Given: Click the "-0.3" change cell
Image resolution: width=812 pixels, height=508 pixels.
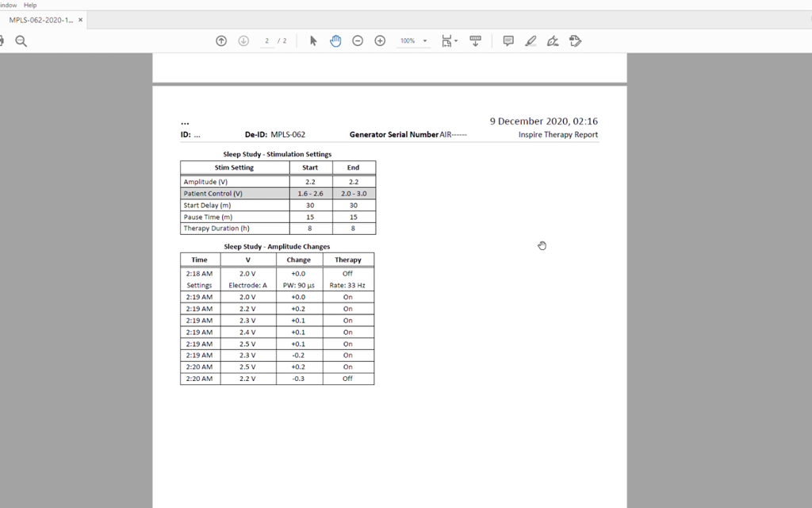Looking at the screenshot, I should click(x=298, y=379).
